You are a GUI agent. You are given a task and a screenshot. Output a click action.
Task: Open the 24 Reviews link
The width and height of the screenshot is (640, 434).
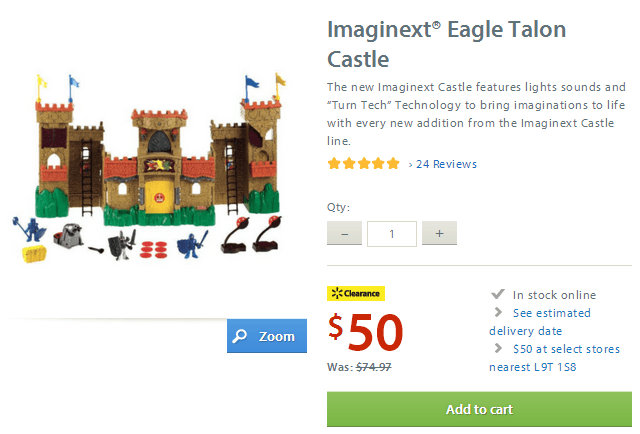446,164
